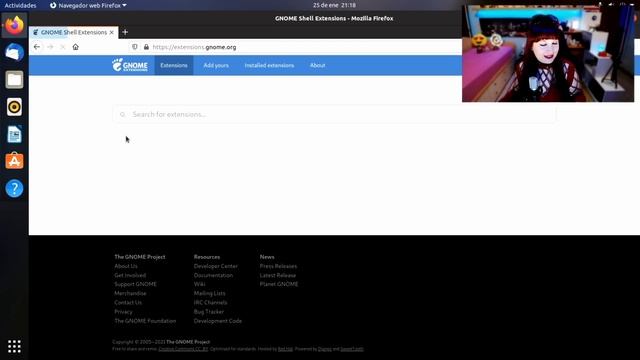This screenshot has width=640, height=360.
Task: Open the Files manager dock icon
Action: coord(14,80)
